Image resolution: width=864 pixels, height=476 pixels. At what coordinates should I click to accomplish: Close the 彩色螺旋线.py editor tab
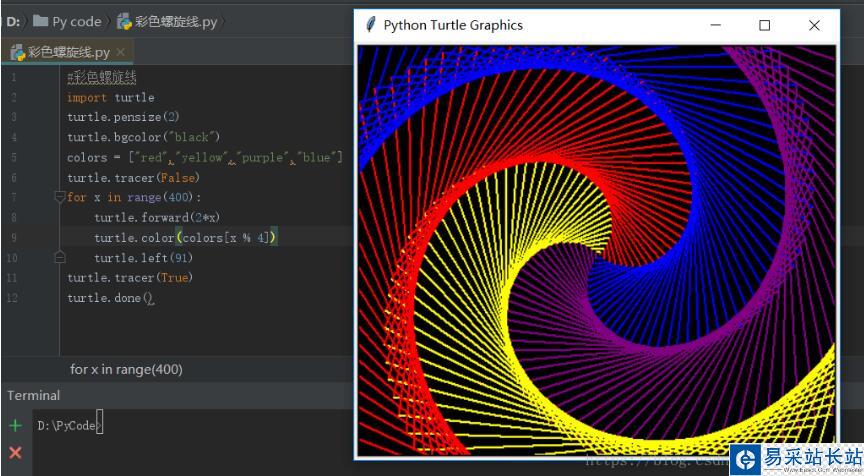(x=121, y=52)
